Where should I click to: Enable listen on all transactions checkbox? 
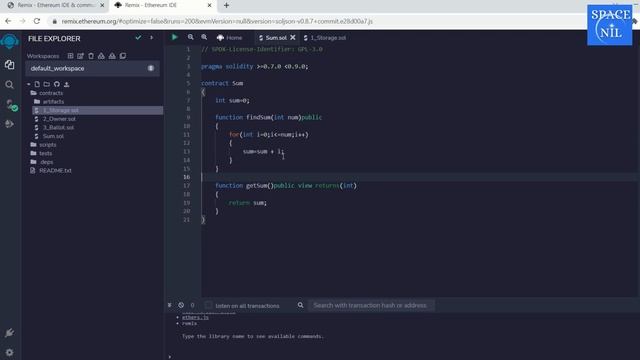coord(208,305)
